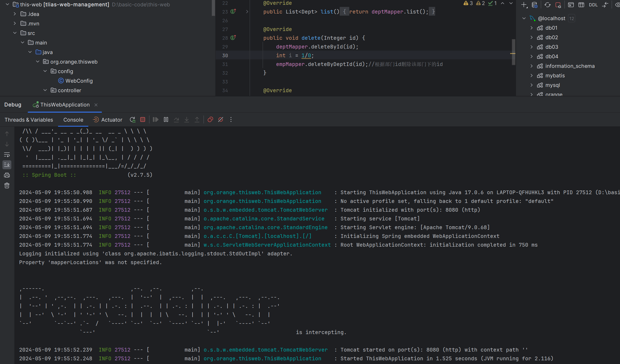
Task: Click the information_schema database node
Action: click(x=570, y=66)
